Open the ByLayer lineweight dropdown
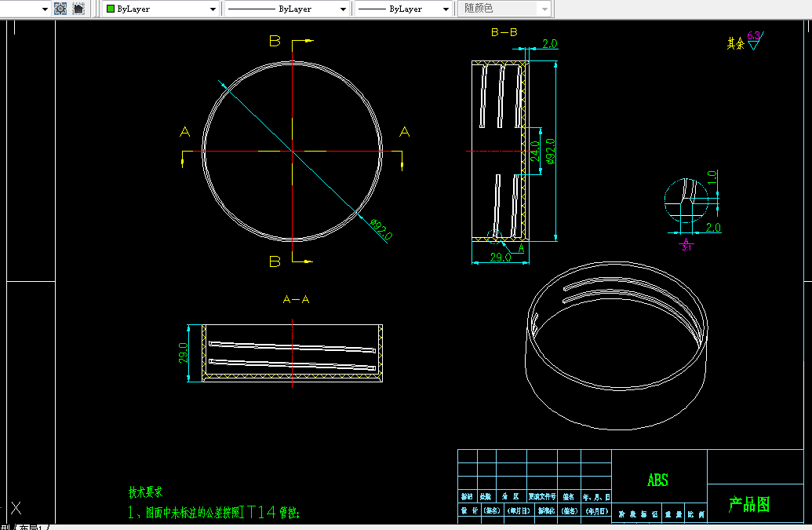The height and width of the screenshot is (530, 812). click(446, 9)
